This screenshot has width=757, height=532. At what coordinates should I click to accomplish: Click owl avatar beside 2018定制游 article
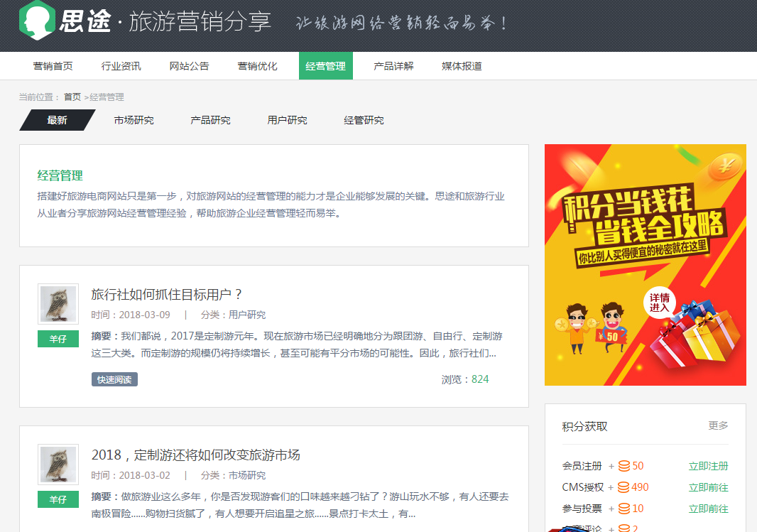(58, 465)
